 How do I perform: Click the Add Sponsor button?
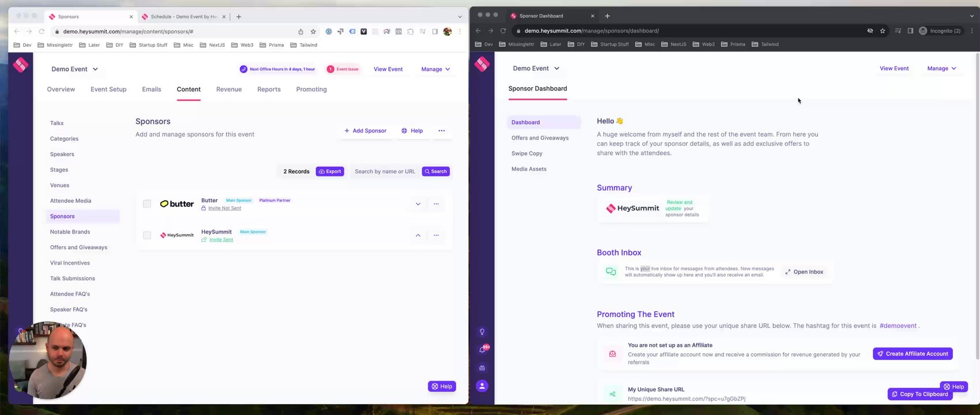[365, 131]
